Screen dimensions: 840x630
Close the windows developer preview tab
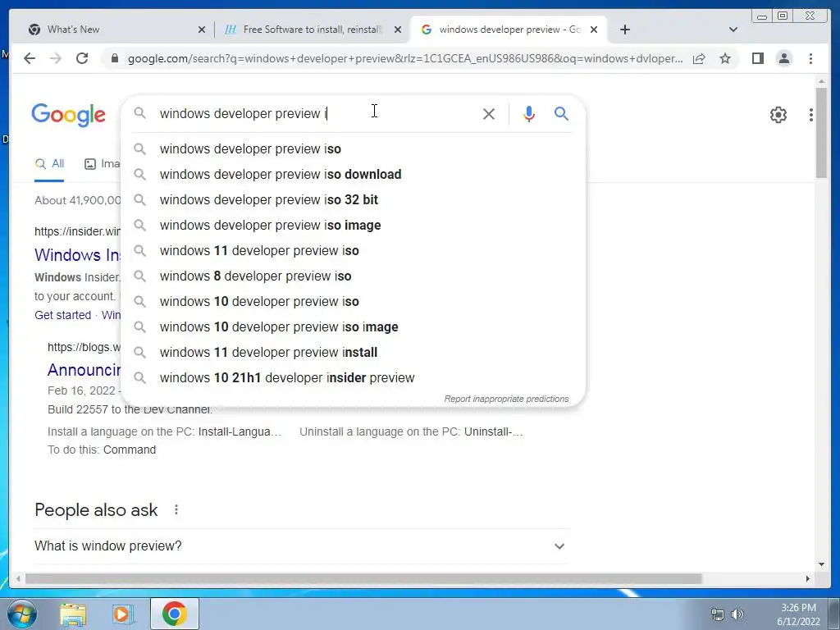pos(594,30)
